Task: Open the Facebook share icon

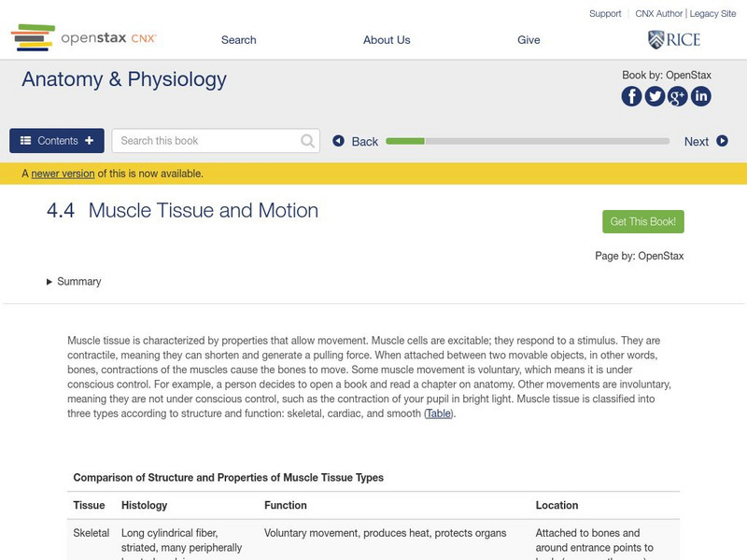Action: pos(632,95)
